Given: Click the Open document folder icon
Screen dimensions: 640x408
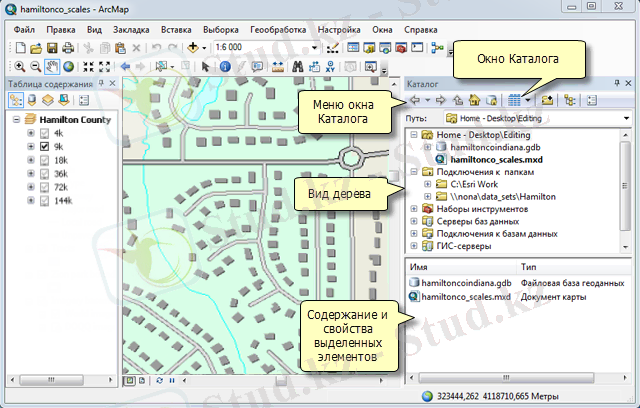Looking at the screenshot, I should (x=36, y=48).
